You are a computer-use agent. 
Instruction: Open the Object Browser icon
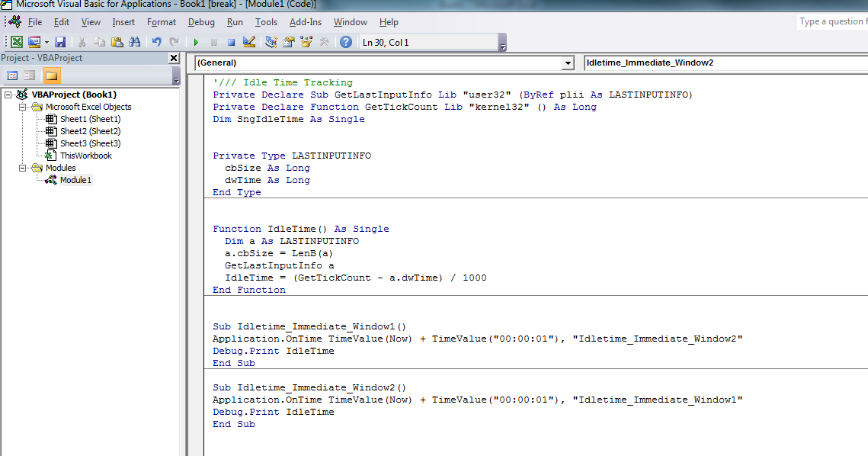click(306, 42)
